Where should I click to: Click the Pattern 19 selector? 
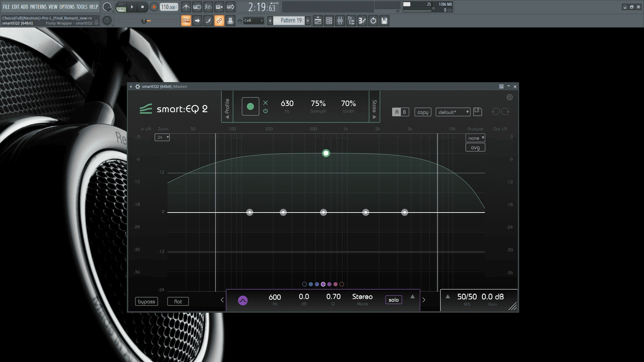coord(289,21)
